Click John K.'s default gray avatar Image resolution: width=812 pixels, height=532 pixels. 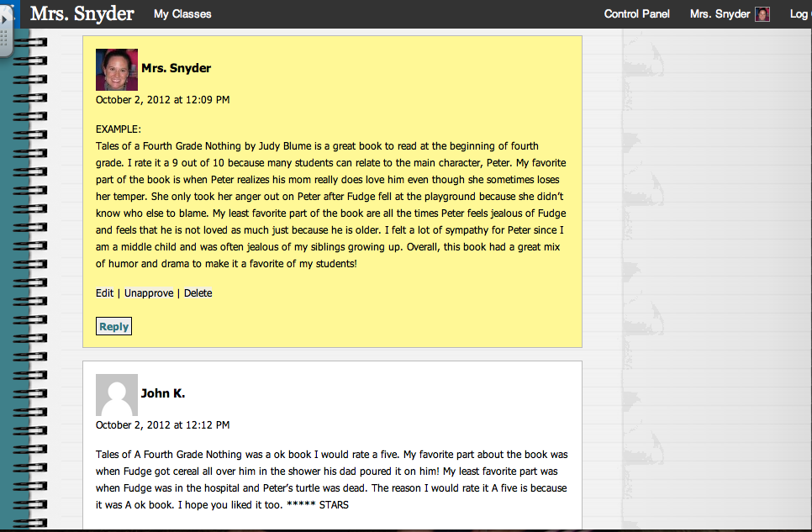coord(117,395)
